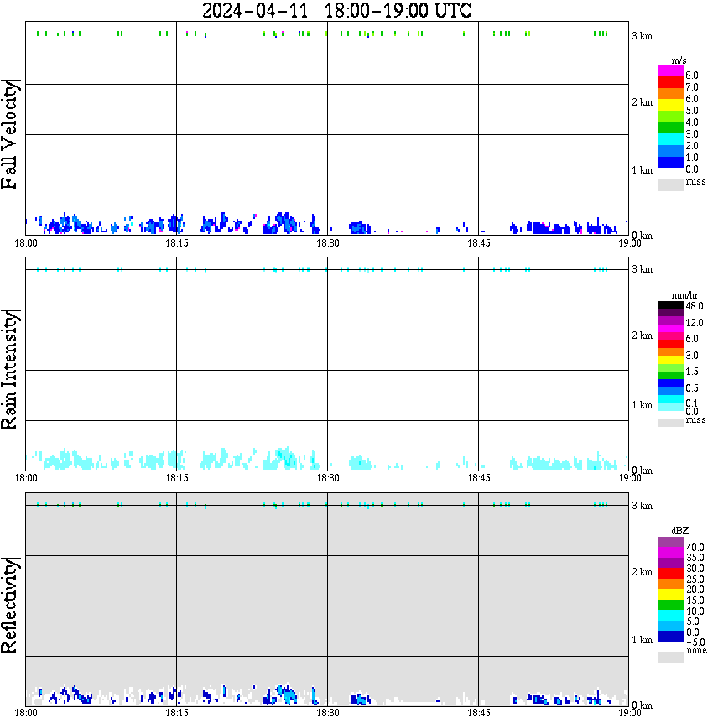Click the red swatch in the m/s legend
The height and width of the screenshot is (728, 713).
coord(670,83)
